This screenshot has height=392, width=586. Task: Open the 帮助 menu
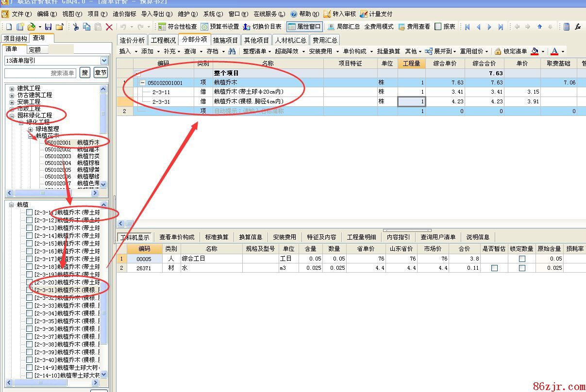tap(305, 14)
